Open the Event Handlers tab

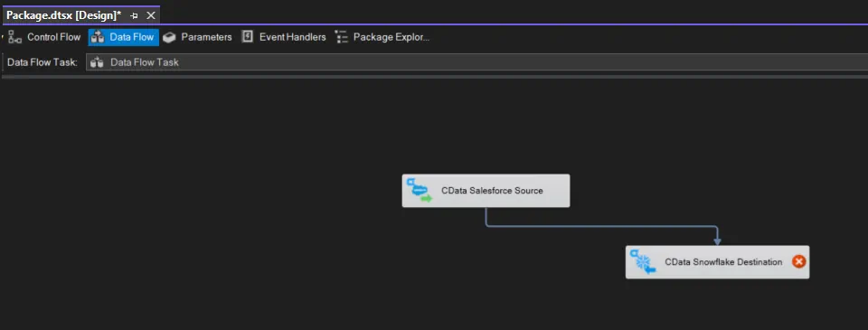click(285, 37)
